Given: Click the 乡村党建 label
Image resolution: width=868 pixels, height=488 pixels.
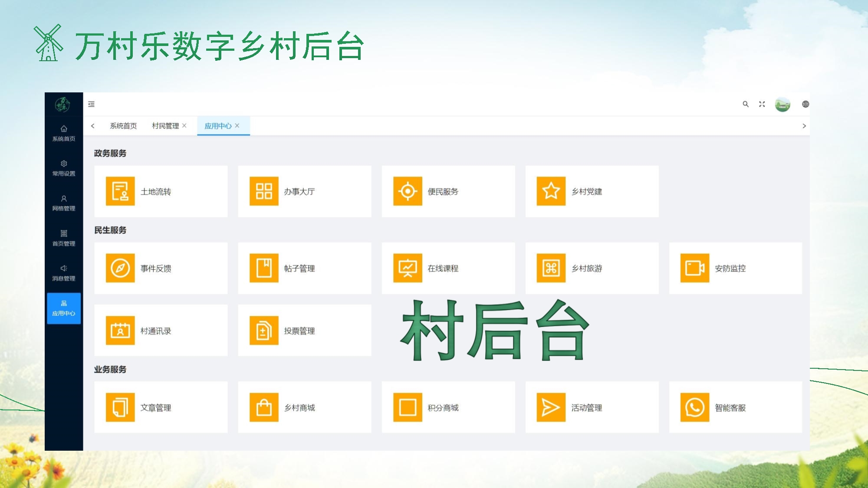Looking at the screenshot, I should click(587, 191).
